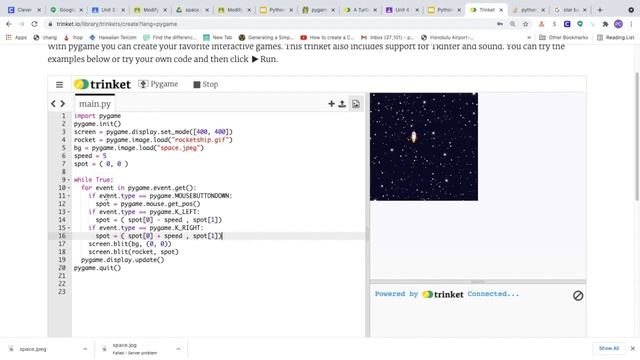
Task: Click the pygame.display.update() line
Action: click(x=122, y=260)
